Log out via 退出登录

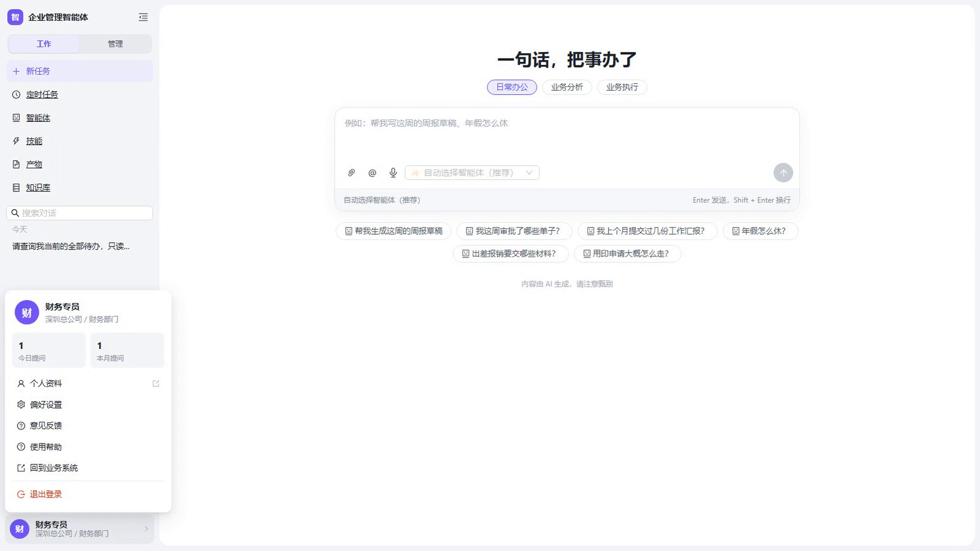point(88,494)
